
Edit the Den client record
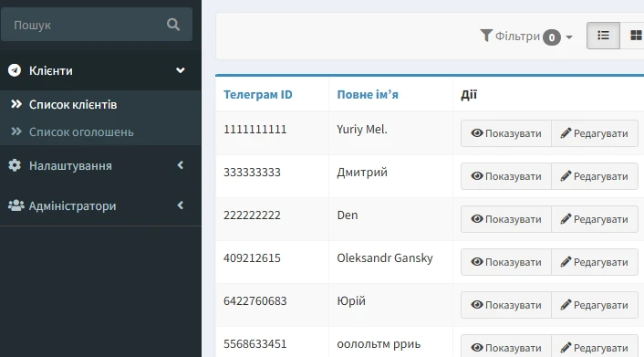tap(595, 219)
